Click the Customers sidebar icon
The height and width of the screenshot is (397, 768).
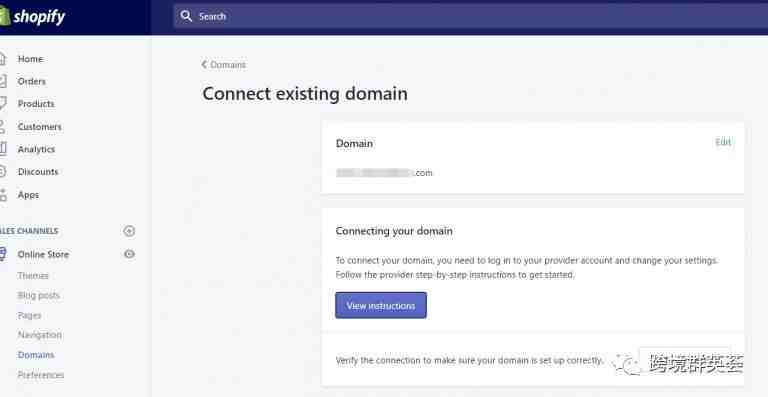[2, 127]
